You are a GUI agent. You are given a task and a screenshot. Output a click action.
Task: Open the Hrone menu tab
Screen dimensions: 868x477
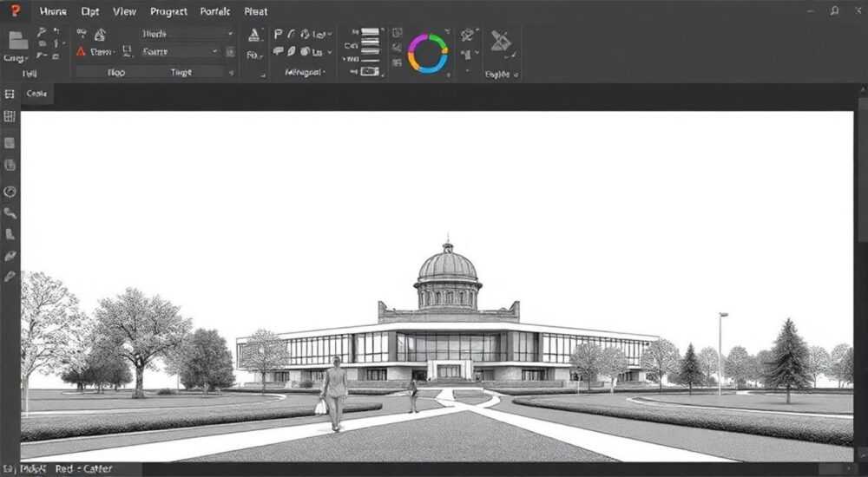tap(53, 11)
